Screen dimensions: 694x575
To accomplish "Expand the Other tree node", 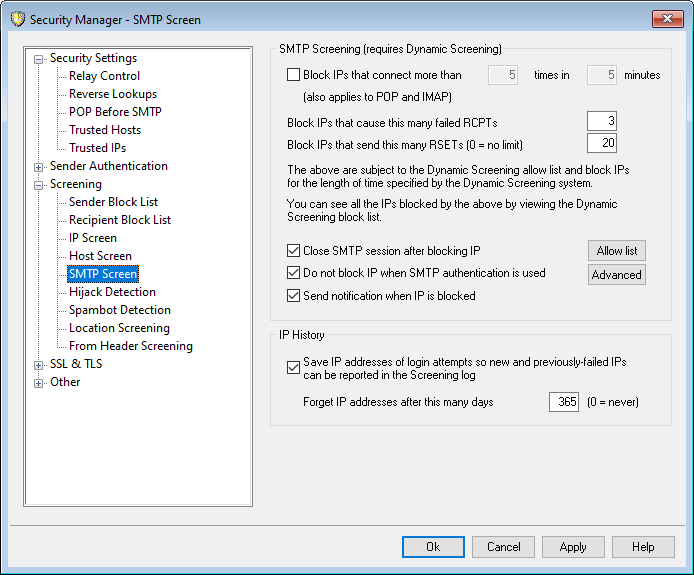I will 39,383.
